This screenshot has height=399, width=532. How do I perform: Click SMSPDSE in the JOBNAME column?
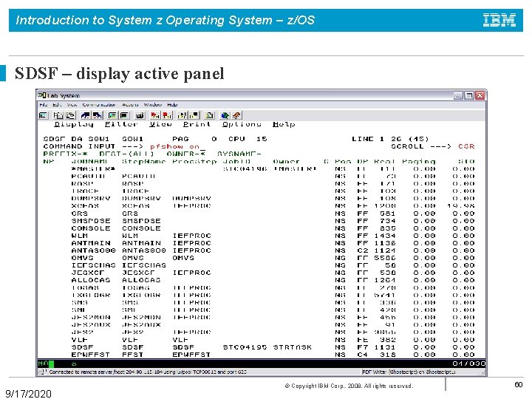click(x=91, y=221)
